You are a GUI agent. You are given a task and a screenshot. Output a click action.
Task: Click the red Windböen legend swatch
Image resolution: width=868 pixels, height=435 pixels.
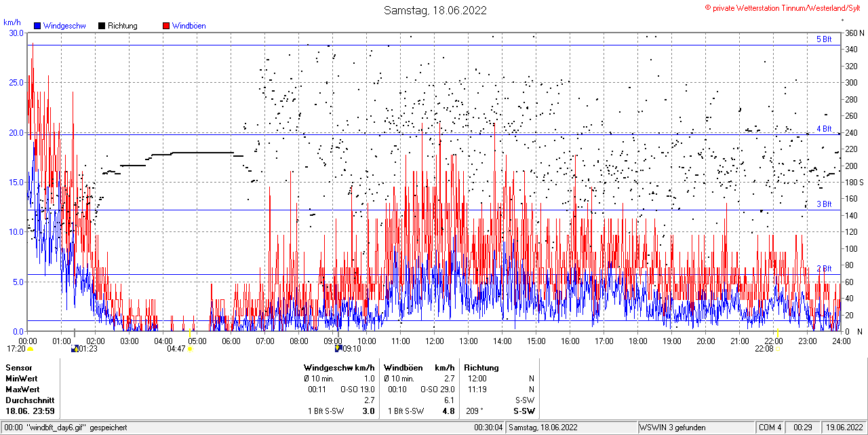(166, 26)
